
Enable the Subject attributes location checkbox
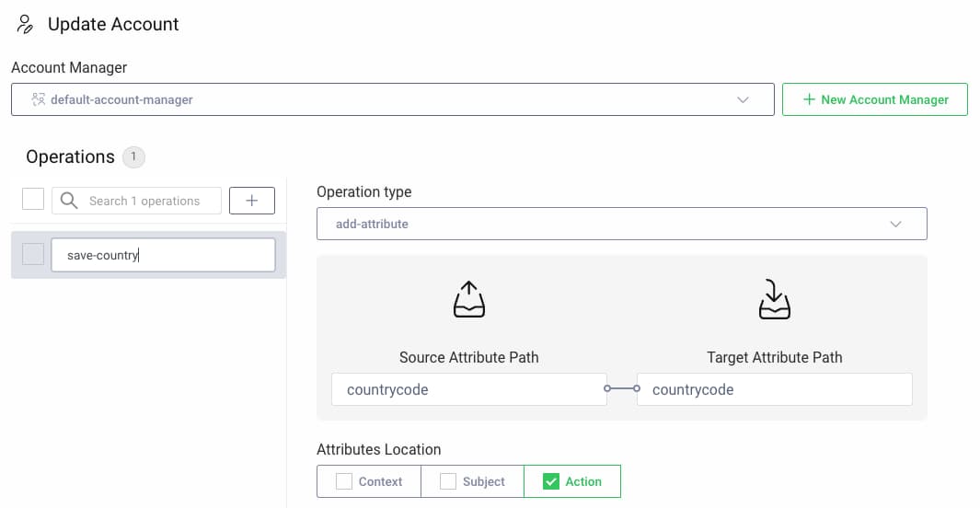coord(447,481)
